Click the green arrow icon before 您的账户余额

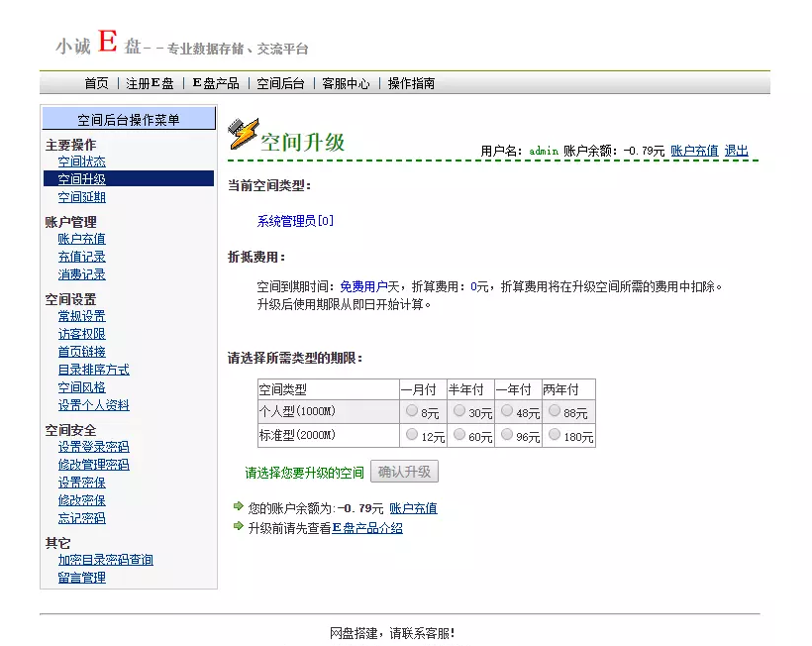click(238, 507)
